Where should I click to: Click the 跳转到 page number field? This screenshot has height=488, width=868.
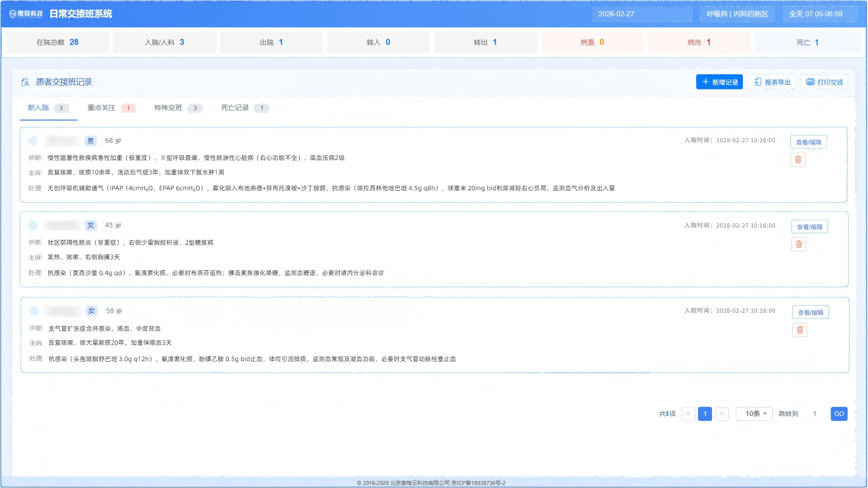point(815,414)
